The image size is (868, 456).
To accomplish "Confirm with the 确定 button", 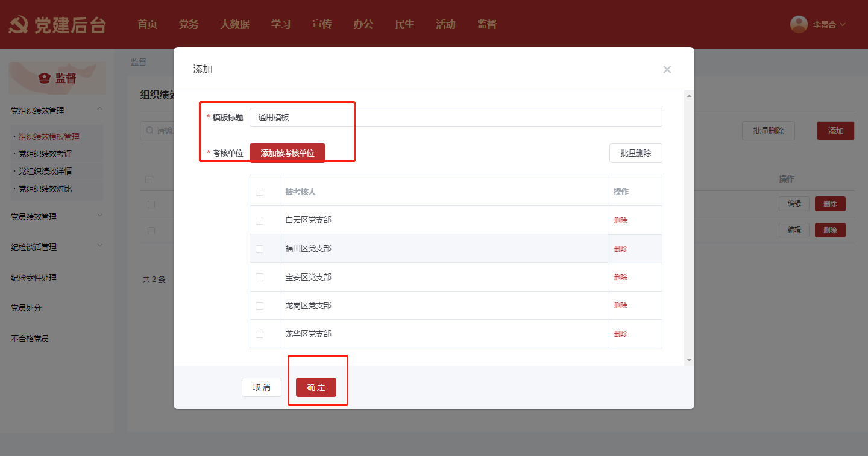I will click(316, 387).
